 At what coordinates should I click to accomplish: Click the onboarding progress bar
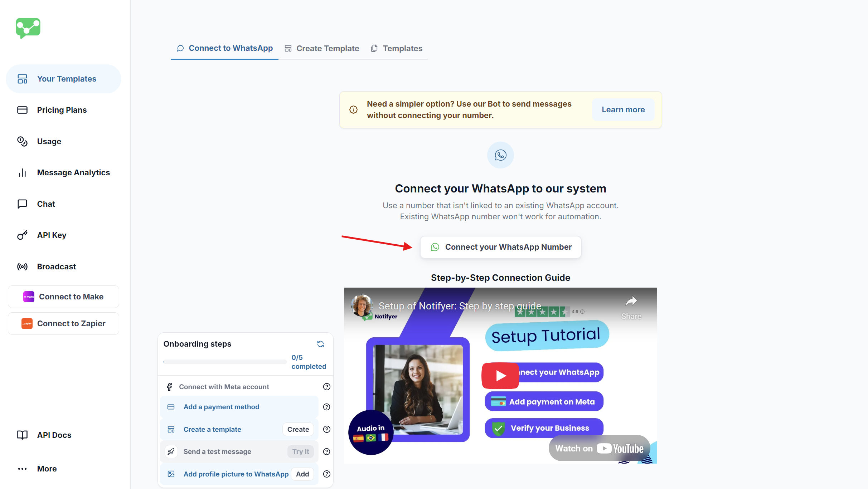point(225,362)
